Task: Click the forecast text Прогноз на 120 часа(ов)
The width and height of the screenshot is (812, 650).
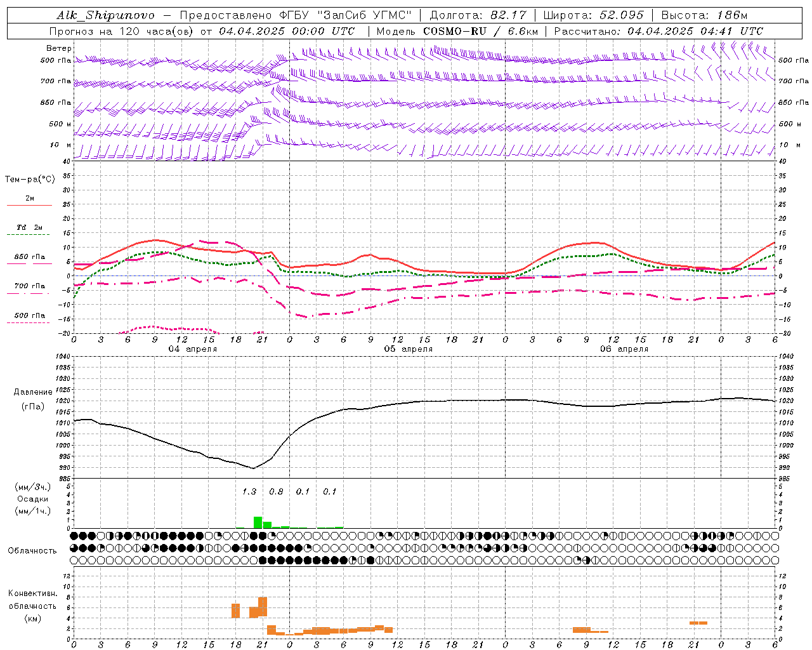Action: coord(122,31)
